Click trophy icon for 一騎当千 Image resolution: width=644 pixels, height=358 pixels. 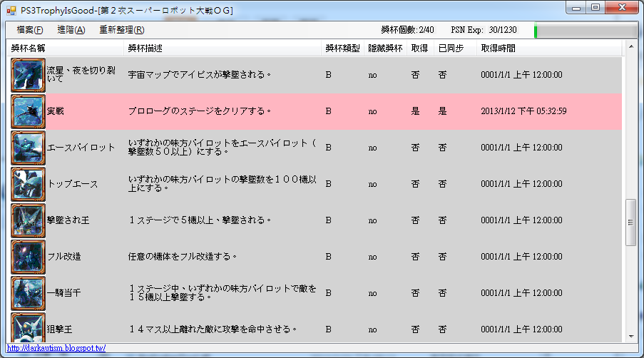pyautogui.click(x=28, y=293)
